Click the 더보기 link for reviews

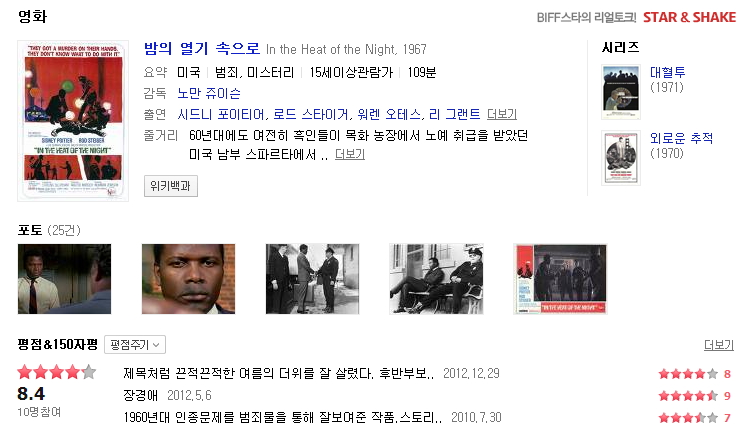click(718, 345)
